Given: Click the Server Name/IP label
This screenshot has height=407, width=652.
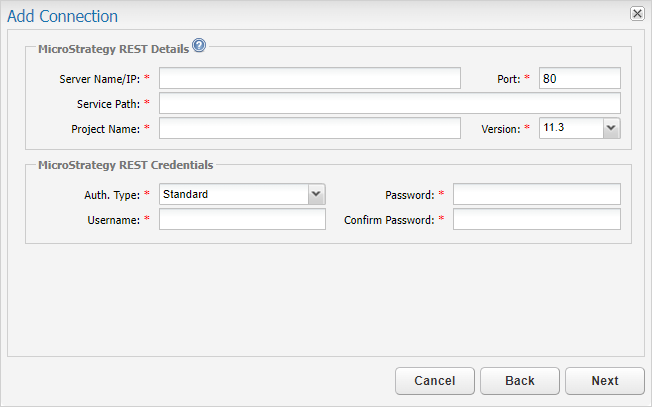Looking at the screenshot, I should pos(100,79).
